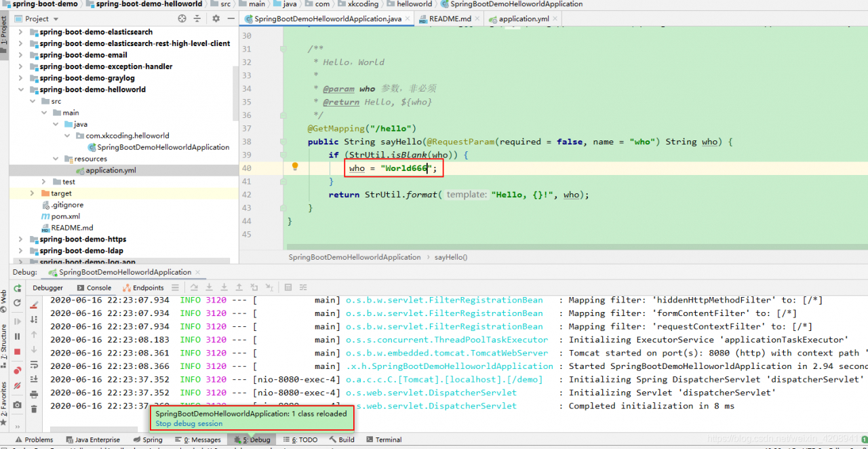The image size is (868, 449).
Task: Click the Stop debug session link
Action: (x=189, y=423)
